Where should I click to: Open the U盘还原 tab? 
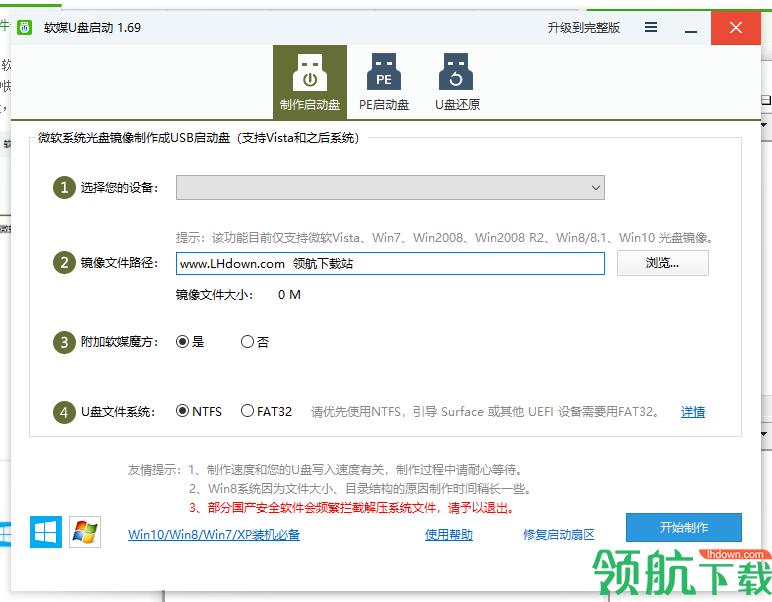pos(457,82)
